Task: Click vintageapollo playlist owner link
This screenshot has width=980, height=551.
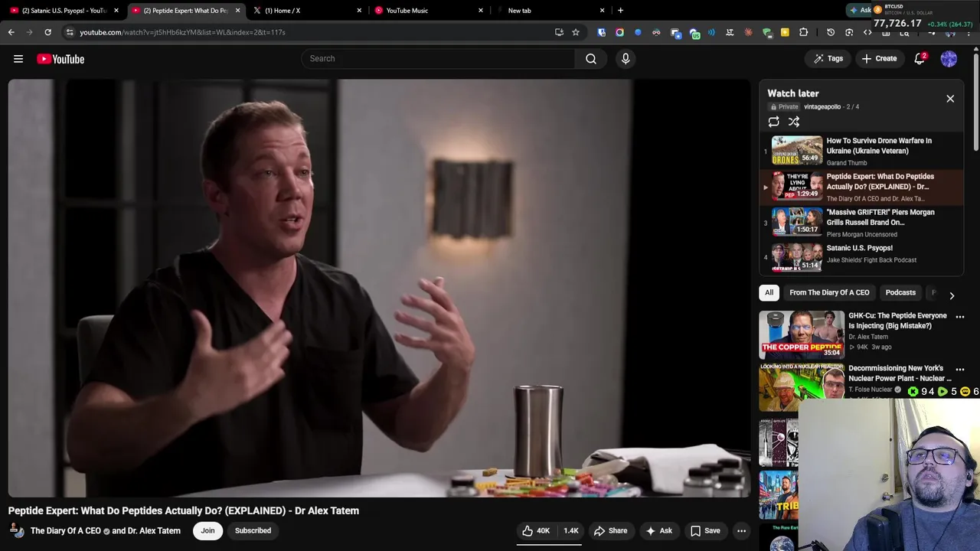Action: pos(822,107)
